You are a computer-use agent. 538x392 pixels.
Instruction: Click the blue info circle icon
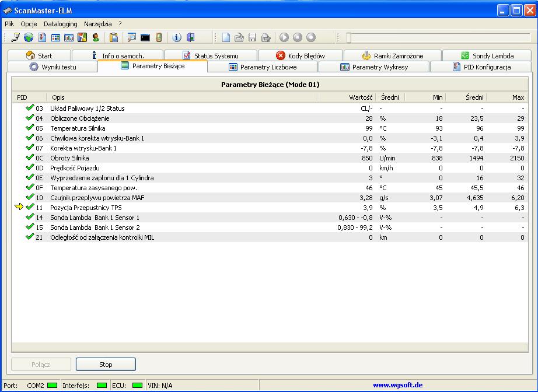(x=177, y=37)
